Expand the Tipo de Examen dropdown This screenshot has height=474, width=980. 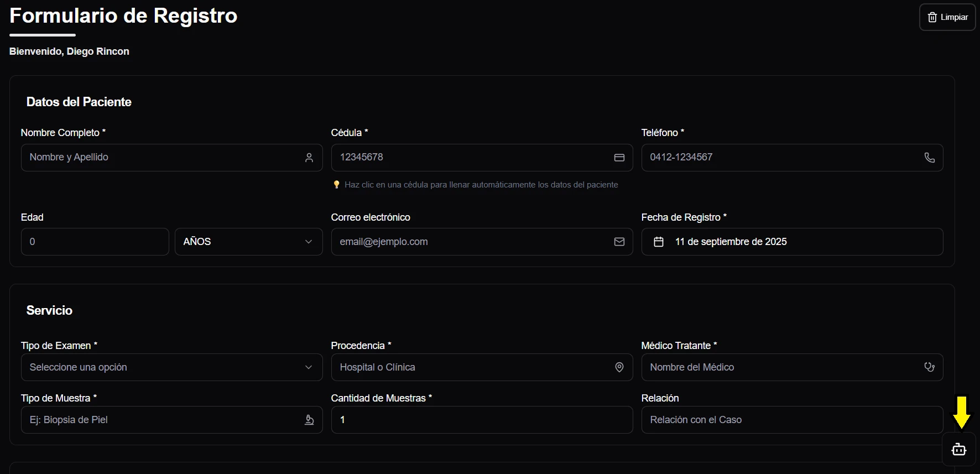pos(171,367)
